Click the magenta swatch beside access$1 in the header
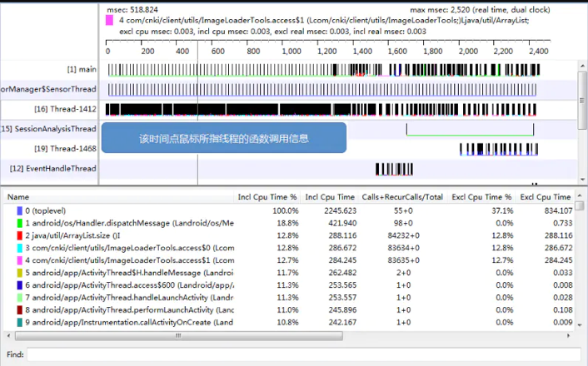Screen dimensions: 588x366 click(109, 20)
